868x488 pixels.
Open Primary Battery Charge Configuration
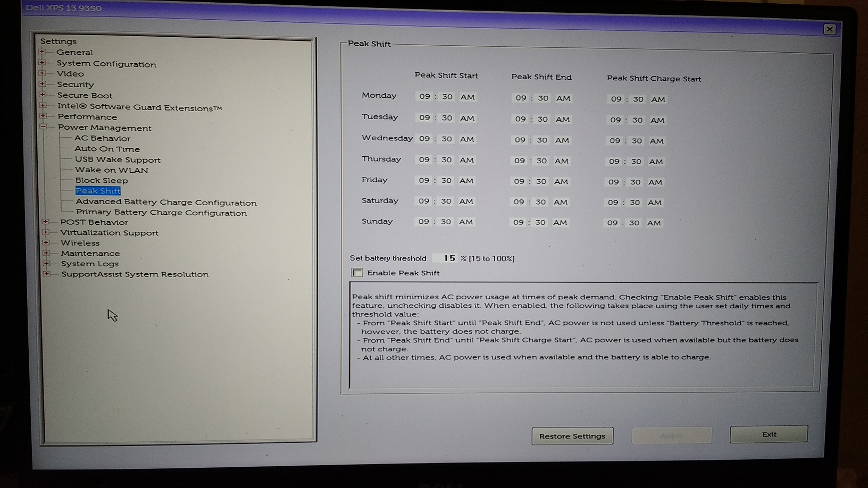[x=161, y=213]
